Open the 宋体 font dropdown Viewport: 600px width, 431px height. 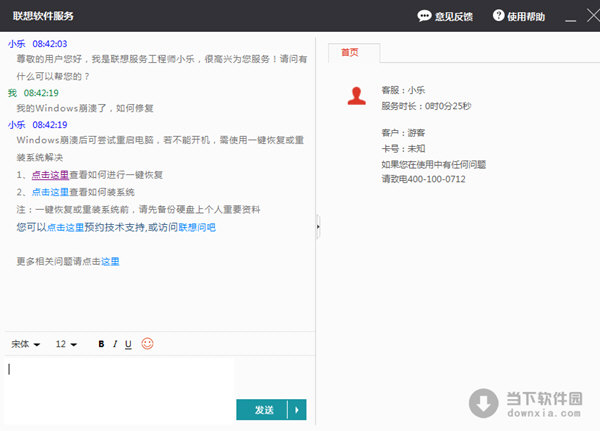(25, 344)
